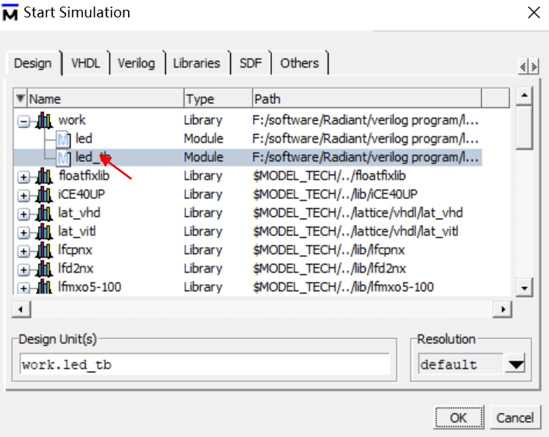Switch to the SDF tab
The image size is (549, 437).
250,63
